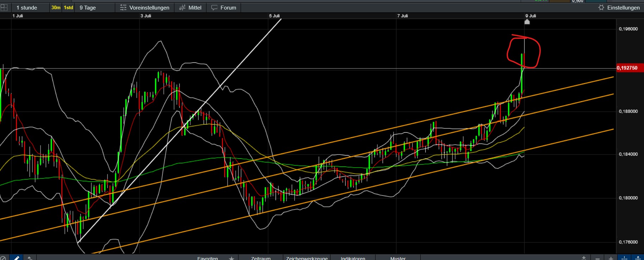This screenshot has width=644, height=260.
Task: Expand the Zeitraum menu
Action: [x=261, y=258]
